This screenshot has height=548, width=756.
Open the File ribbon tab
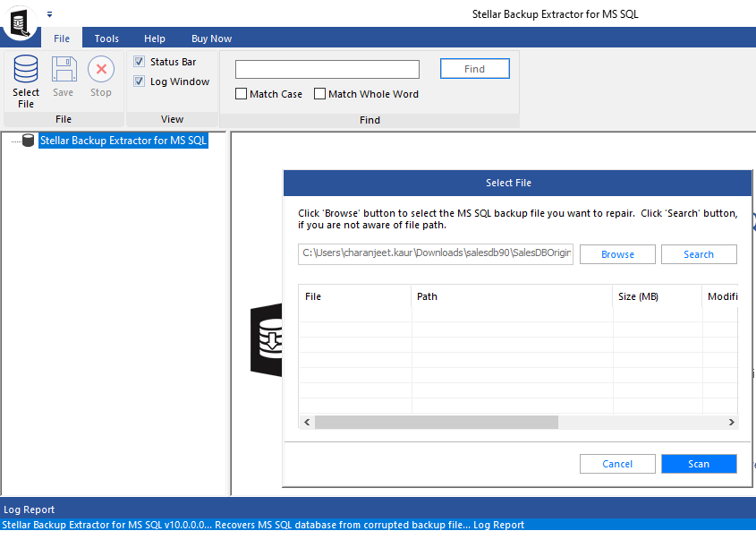(61, 39)
